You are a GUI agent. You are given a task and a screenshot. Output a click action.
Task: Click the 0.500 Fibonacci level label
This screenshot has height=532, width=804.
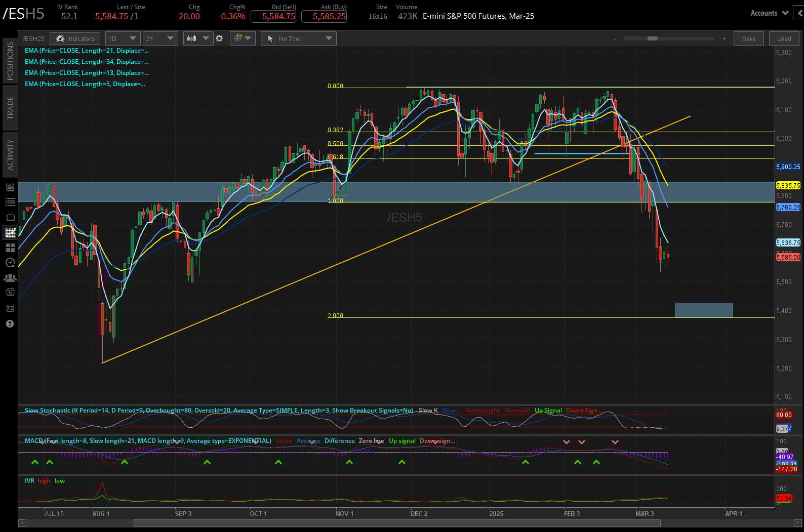(335, 144)
